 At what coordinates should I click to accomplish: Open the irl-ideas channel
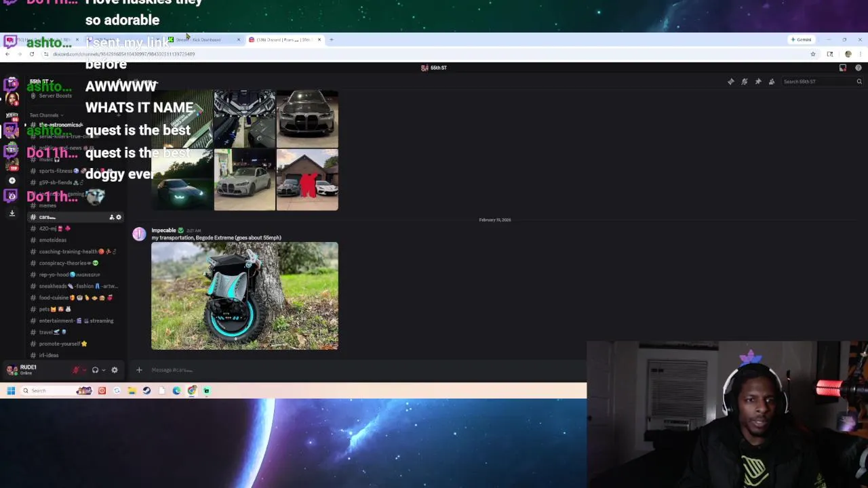tap(75, 355)
